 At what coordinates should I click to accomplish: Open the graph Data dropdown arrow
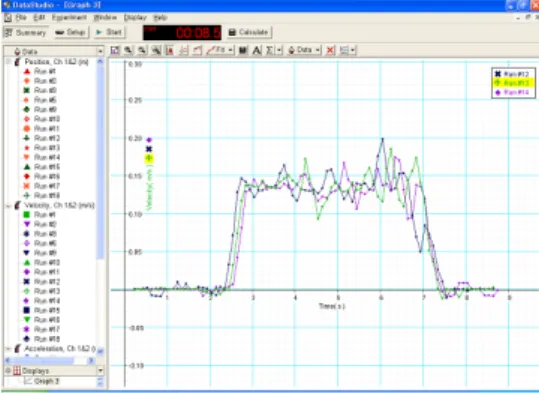click(317, 50)
